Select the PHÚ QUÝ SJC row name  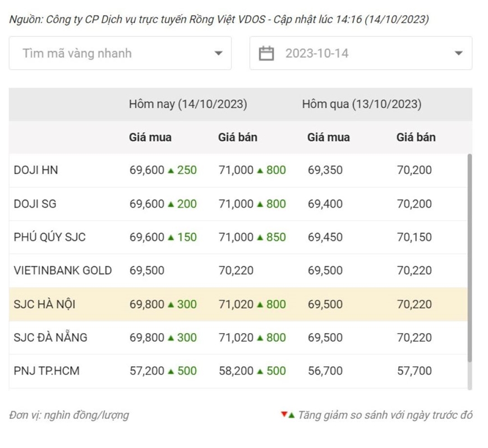pos(50,237)
